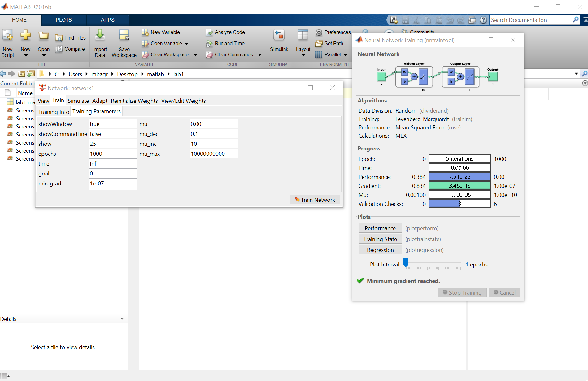The height and width of the screenshot is (381, 588).
Task: Click the Desktop folder in path bar
Action: [127, 74]
